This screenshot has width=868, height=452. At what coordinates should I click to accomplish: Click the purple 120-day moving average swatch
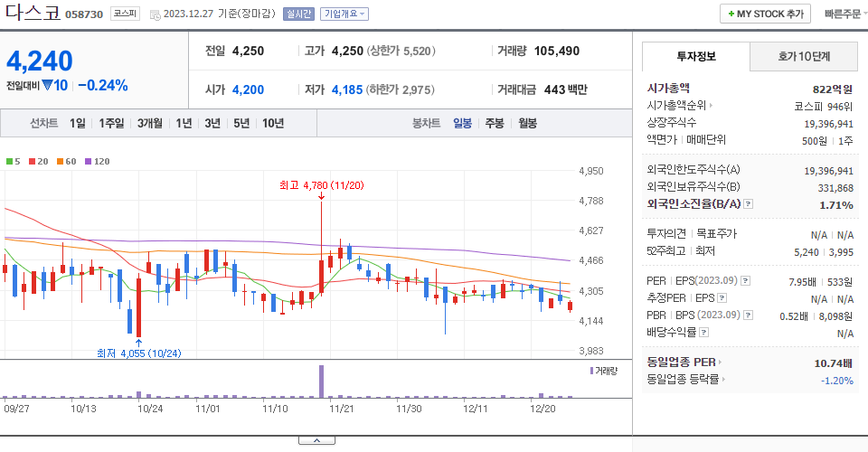pyautogui.click(x=88, y=162)
